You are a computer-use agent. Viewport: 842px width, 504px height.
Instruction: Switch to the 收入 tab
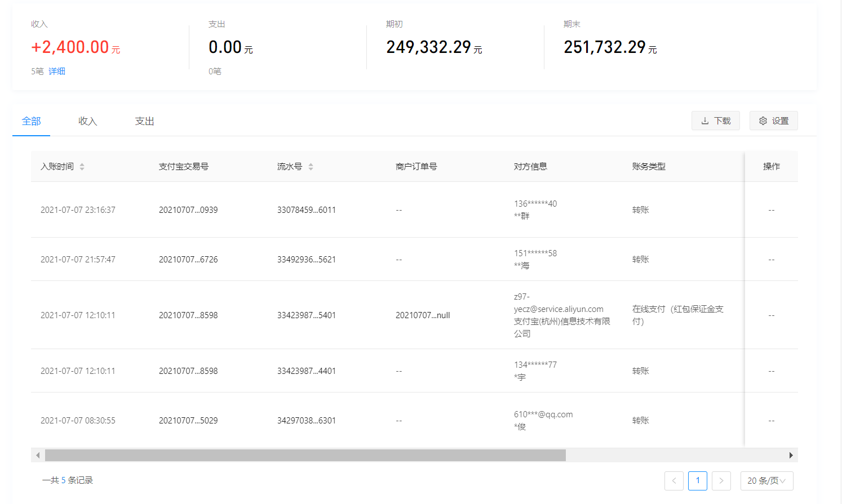tap(87, 121)
